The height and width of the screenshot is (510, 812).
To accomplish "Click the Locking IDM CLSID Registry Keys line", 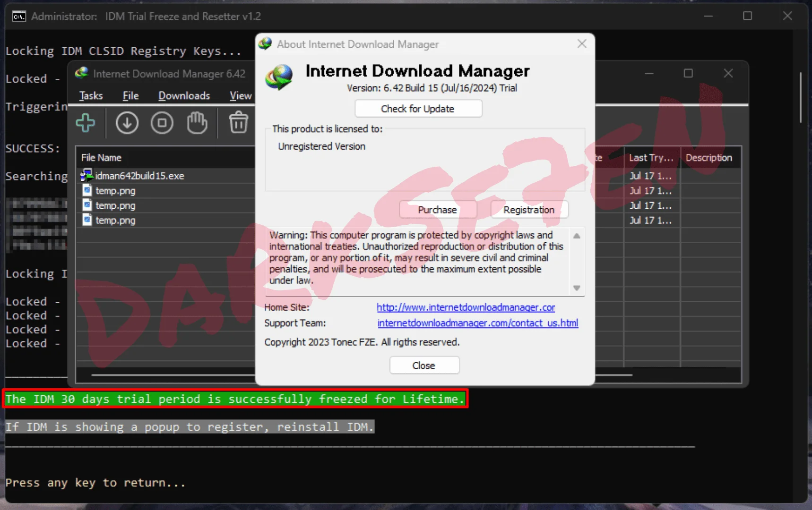I will click(x=123, y=51).
